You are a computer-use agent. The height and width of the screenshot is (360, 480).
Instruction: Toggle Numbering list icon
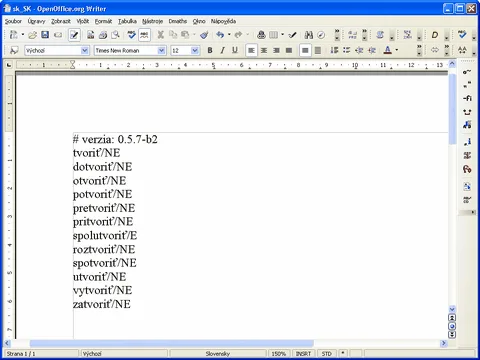pyautogui.click(x=334, y=50)
